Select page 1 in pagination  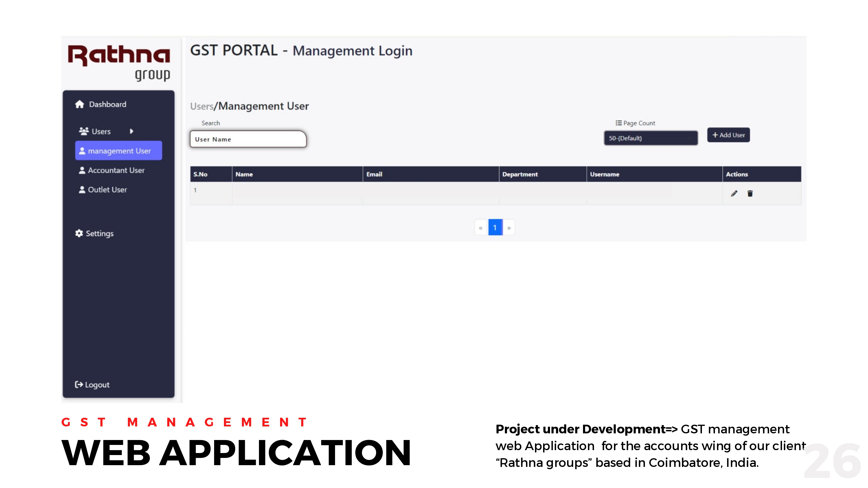(495, 228)
